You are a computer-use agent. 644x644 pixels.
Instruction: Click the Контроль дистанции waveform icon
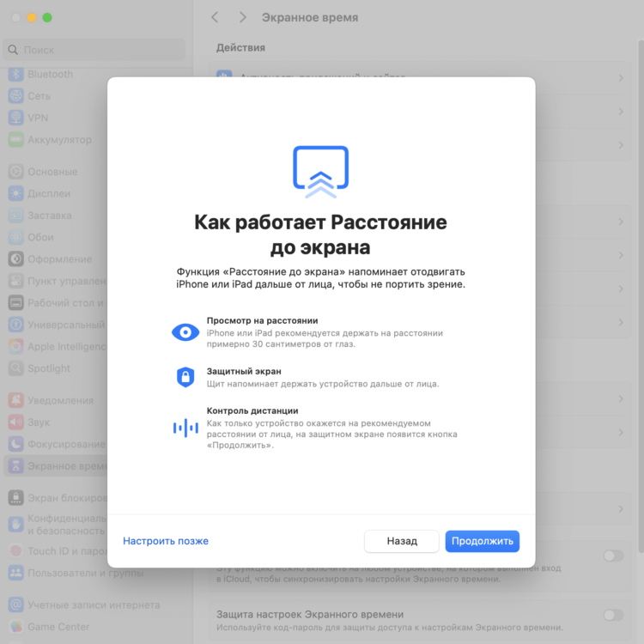pyautogui.click(x=185, y=428)
